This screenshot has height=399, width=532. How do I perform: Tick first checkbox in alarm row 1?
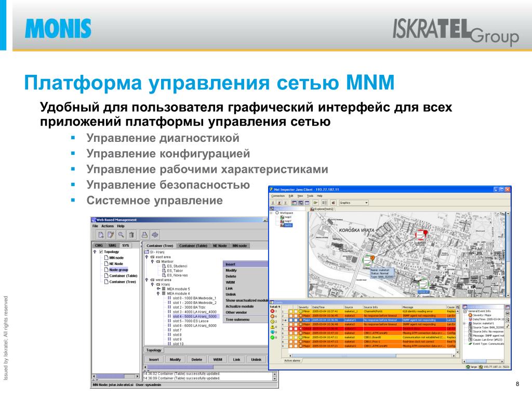[291, 311]
